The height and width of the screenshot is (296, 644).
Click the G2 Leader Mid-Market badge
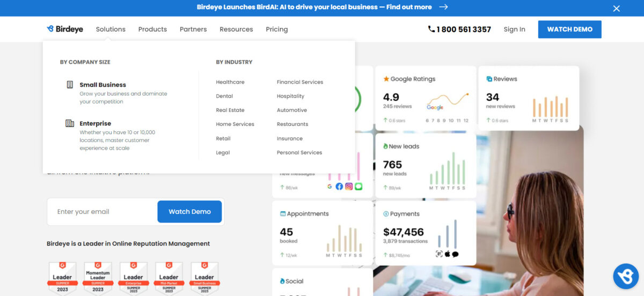169,277
